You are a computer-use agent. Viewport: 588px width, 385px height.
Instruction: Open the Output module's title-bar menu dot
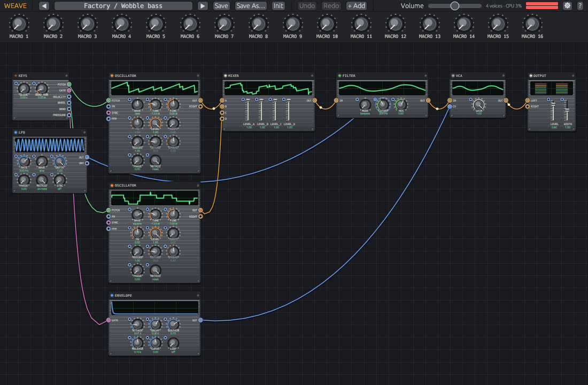click(x=573, y=76)
